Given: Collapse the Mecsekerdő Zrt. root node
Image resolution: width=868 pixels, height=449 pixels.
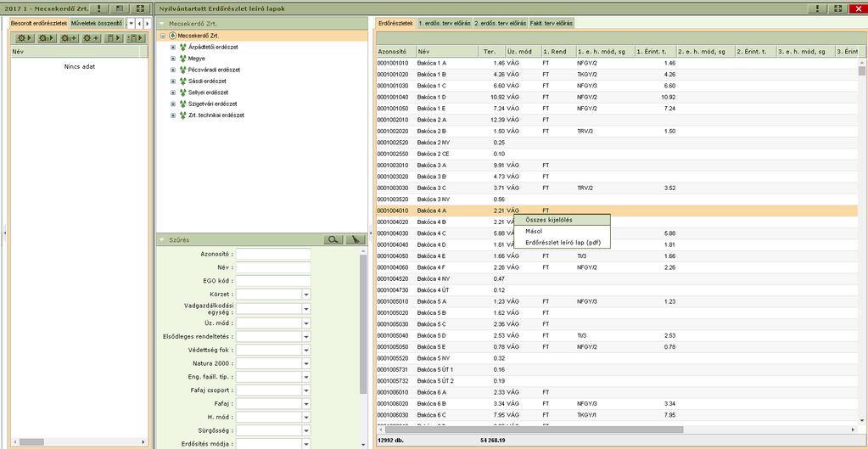Looking at the screenshot, I should pos(163,36).
